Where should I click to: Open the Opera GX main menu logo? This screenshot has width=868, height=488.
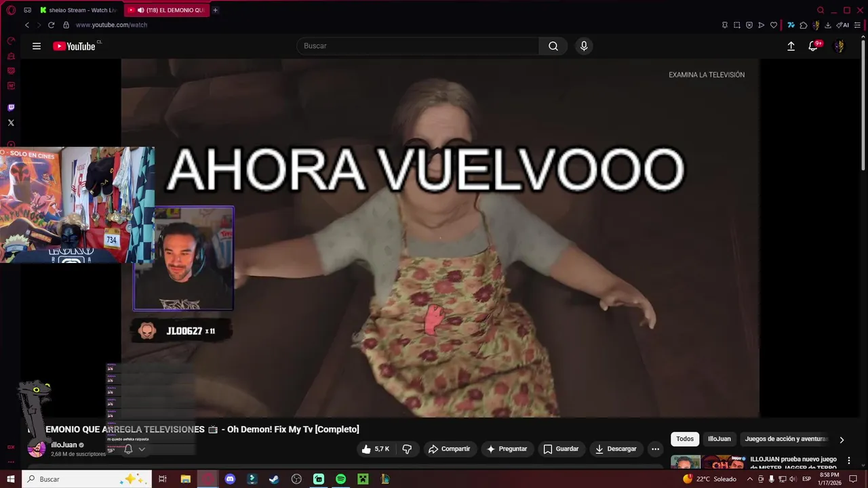click(11, 10)
